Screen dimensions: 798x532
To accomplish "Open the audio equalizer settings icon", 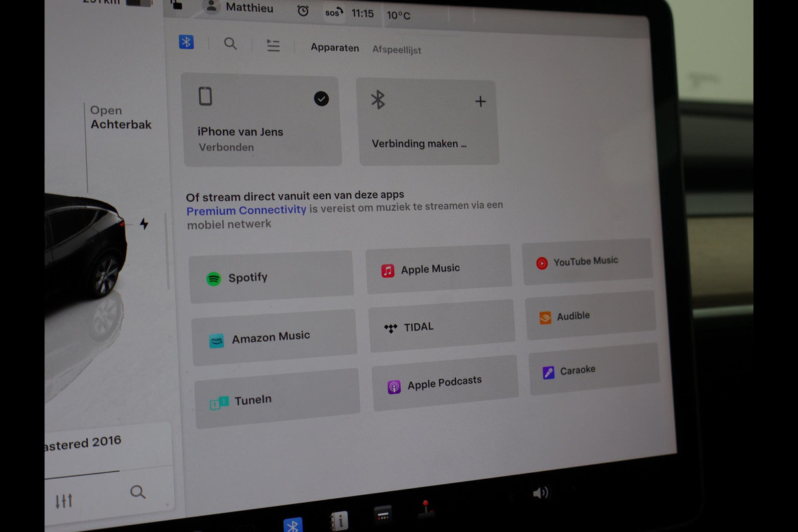I will [x=64, y=501].
